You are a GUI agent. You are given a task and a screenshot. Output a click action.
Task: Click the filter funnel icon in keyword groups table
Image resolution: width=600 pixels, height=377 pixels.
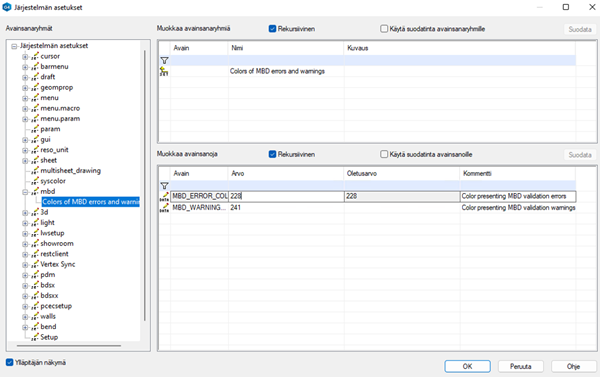[x=164, y=60]
